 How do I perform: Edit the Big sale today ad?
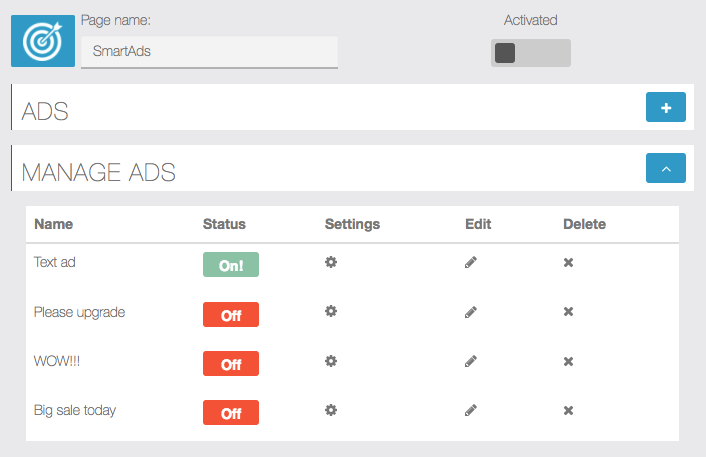pos(471,410)
